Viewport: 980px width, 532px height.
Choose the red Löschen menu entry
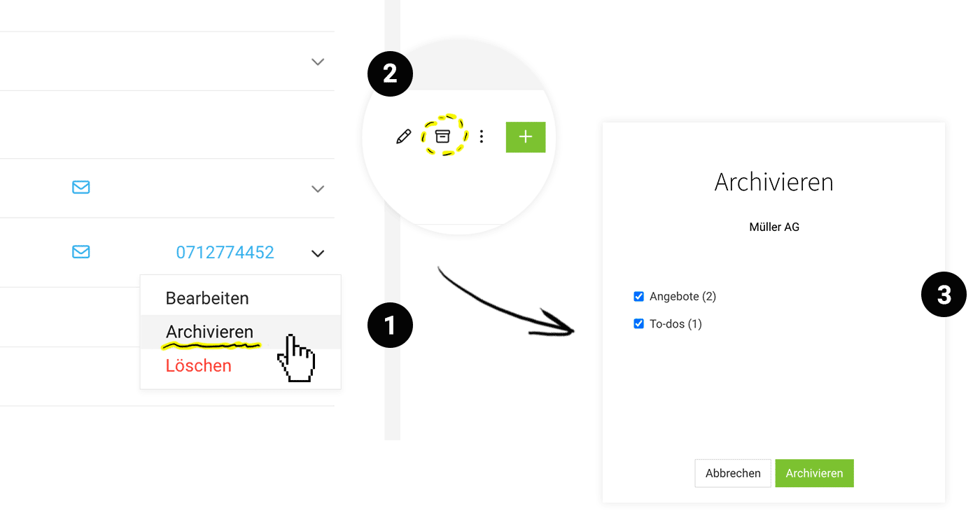tap(198, 365)
